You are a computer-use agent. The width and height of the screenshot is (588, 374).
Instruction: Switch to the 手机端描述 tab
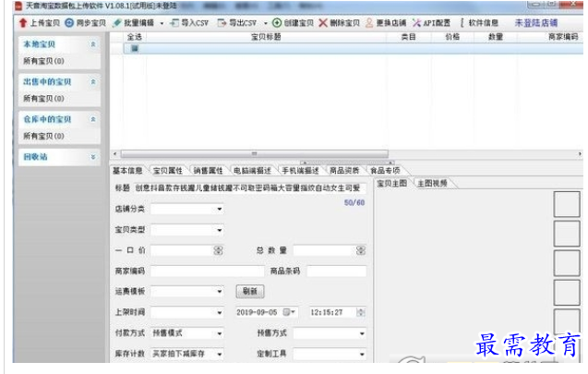coord(300,171)
